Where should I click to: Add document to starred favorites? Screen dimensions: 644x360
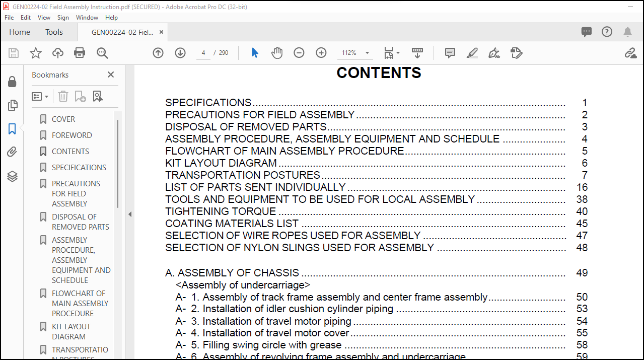35,53
